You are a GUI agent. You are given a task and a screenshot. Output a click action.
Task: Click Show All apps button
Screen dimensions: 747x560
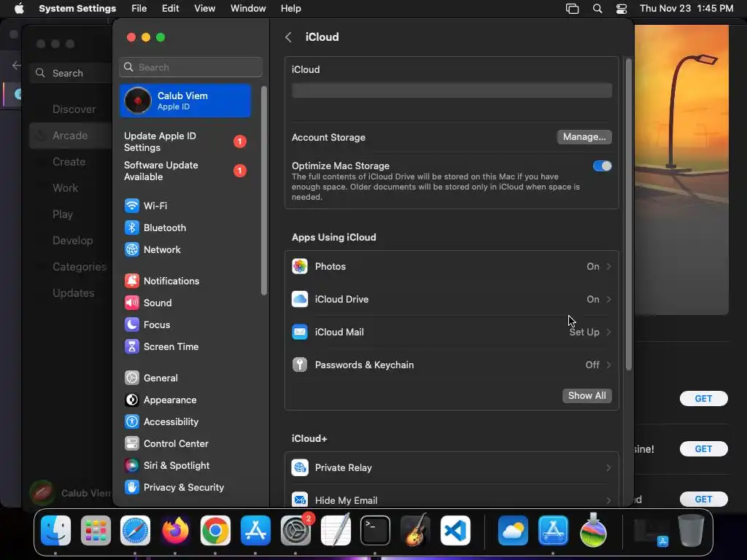587,396
